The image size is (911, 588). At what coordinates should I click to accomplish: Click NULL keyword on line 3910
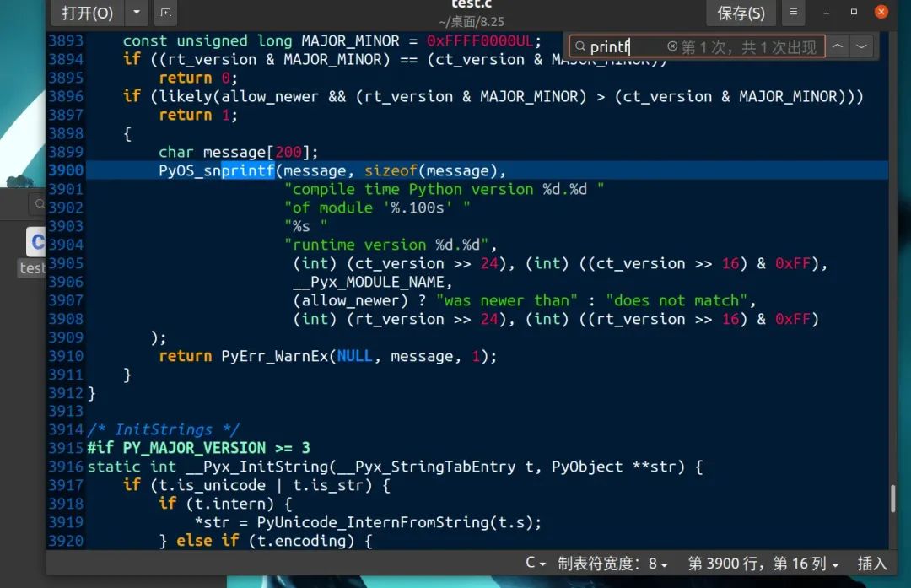[x=354, y=356]
